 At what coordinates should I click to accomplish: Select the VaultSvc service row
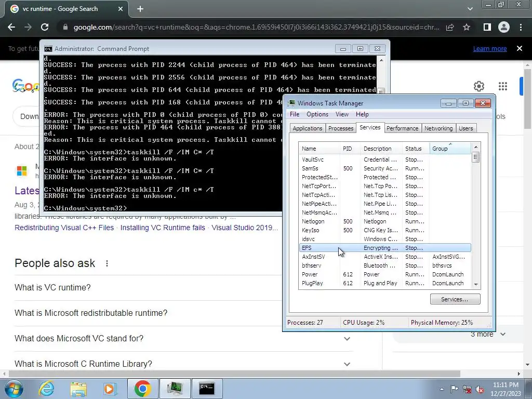(x=385, y=159)
